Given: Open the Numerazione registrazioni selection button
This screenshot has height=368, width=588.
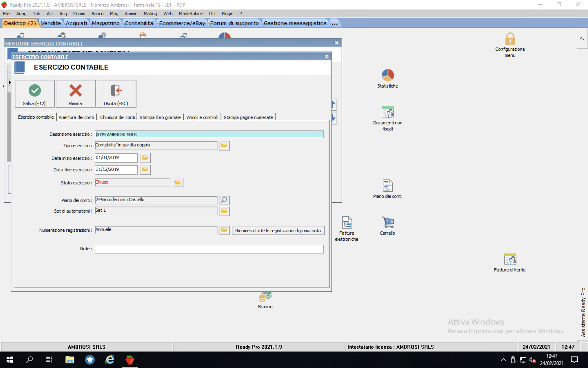Looking at the screenshot, I should pyautogui.click(x=224, y=230).
